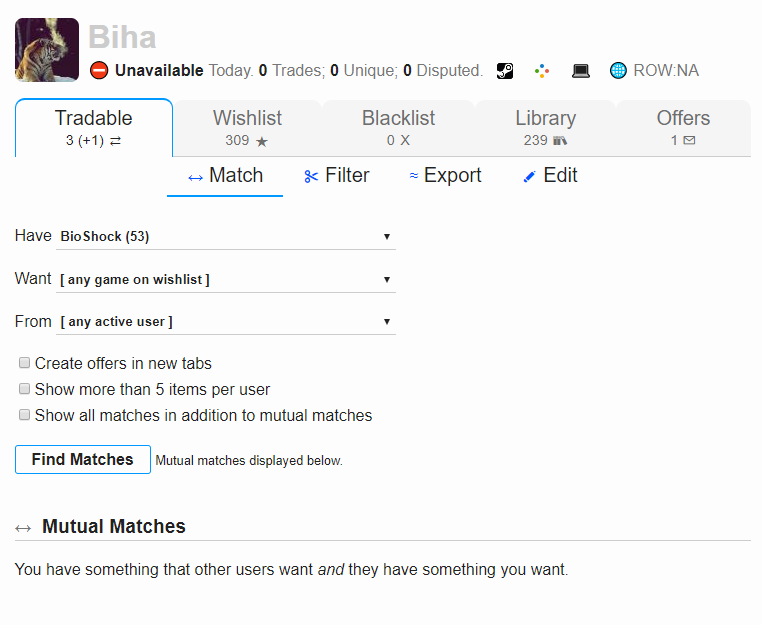
Task: Click the Find Matches button
Action: click(83, 459)
